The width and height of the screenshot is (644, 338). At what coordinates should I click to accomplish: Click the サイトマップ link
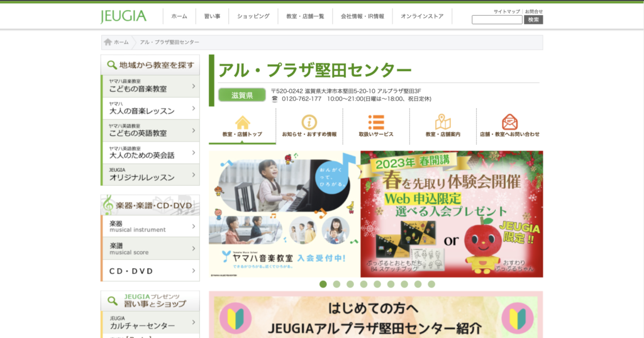(x=507, y=11)
